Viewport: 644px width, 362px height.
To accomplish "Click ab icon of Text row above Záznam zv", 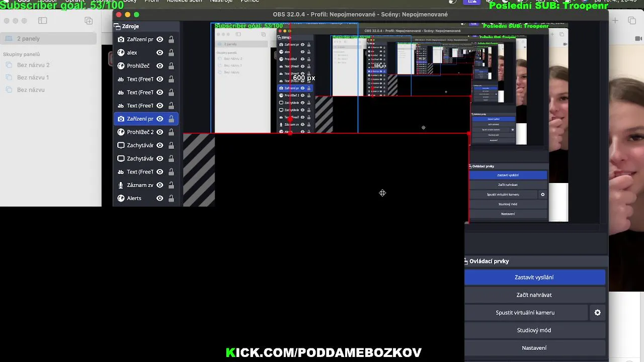I will point(121,172).
